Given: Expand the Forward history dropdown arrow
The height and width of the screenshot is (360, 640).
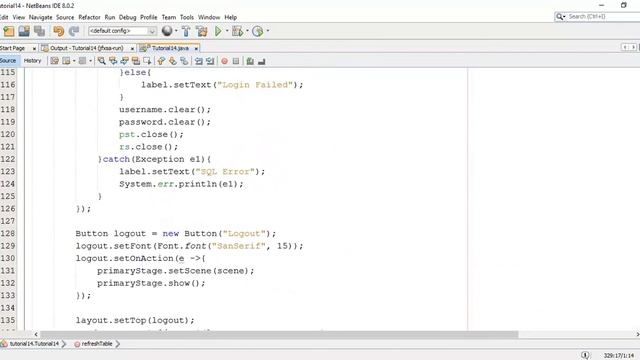Looking at the screenshot, I should pyautogui.click(x=90, y=61).
